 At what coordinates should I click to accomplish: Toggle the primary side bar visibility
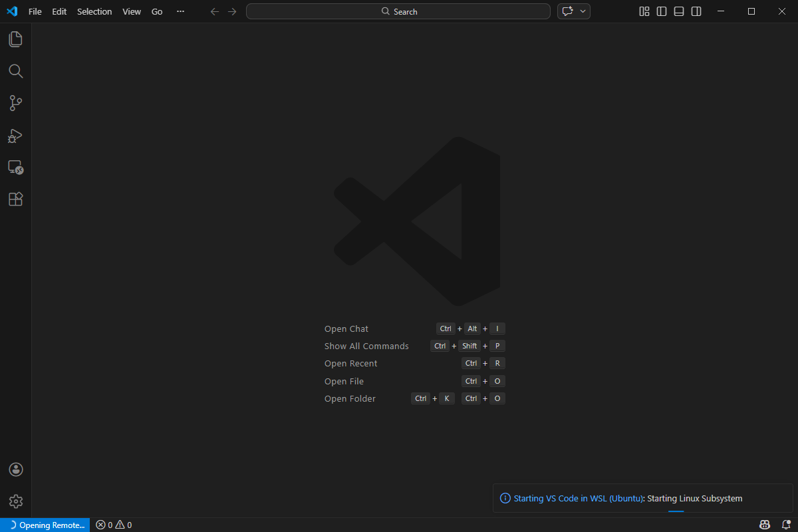662,11
